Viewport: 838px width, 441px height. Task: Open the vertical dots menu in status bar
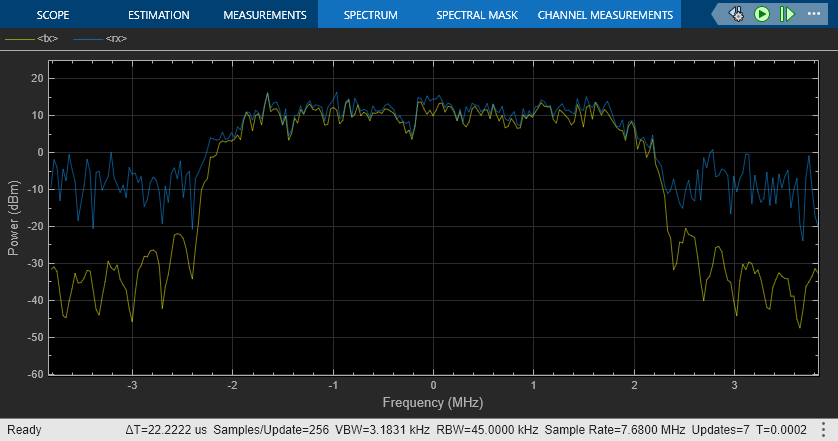pyautogui.click(x=824, y=429)
